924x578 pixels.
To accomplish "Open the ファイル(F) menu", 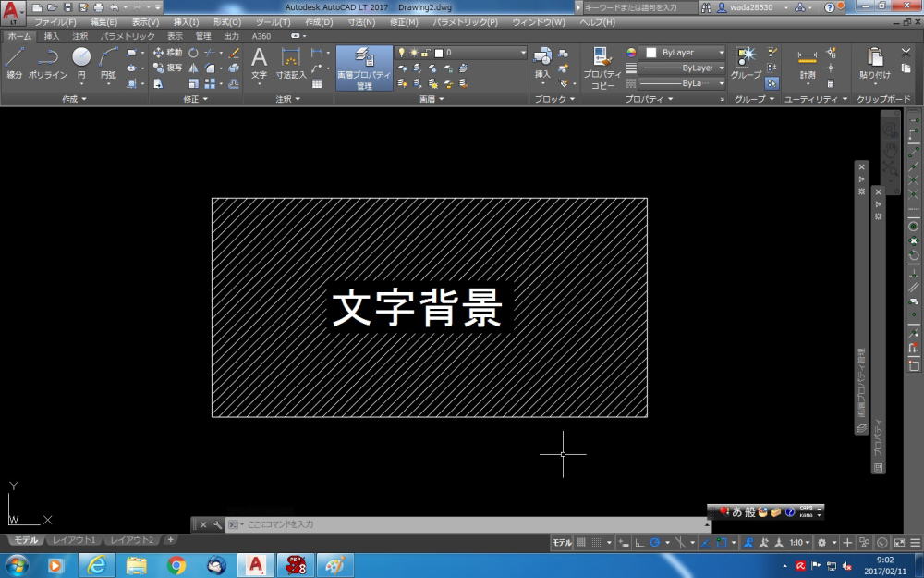I will pyautogui.click(x=55, y=22).
